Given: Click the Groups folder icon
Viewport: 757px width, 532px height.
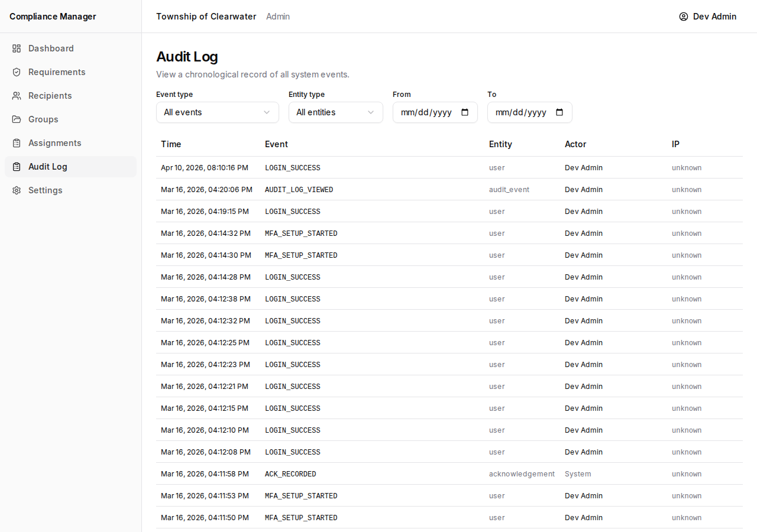Looking at the screenshot, I should (x=17, y=119).
